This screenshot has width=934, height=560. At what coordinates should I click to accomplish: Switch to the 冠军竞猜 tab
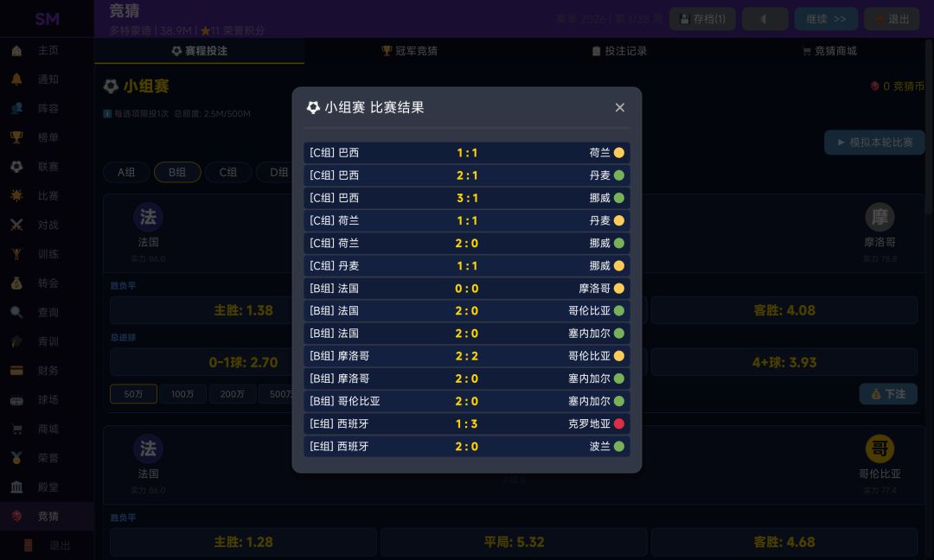[x=409, y=51]
